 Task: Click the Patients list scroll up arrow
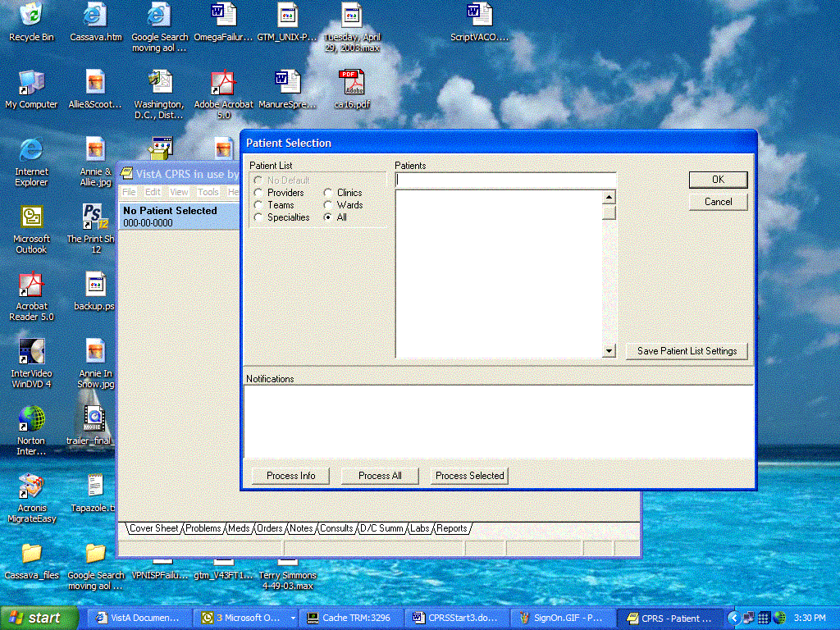tap(609, 197)
